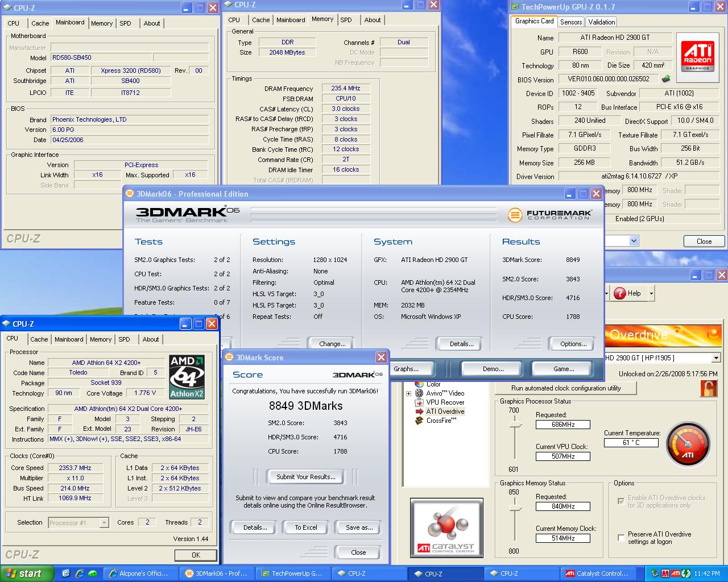The height and width of the screenshot is (582, 728).
Task: Click Run automated clock configuration utility
Action: [x=566, y=388]
